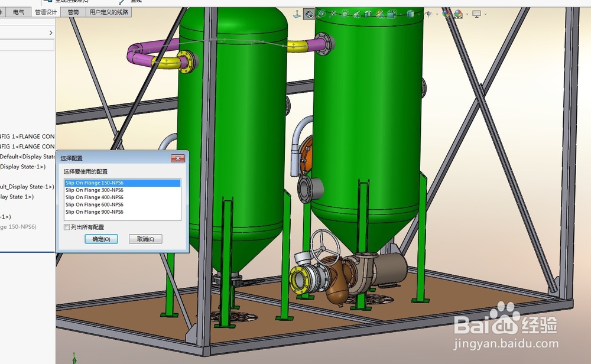This screenshot has height=364, width=591.
Task: Toggle the highlighted eye-and-arrows view icon
Action: [309, 14]
